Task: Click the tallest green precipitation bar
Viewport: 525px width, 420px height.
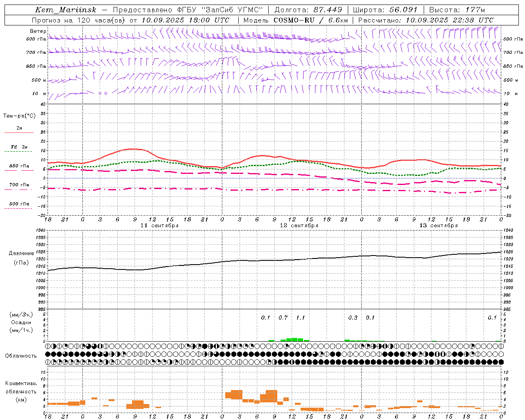Action: pos(294,340)
